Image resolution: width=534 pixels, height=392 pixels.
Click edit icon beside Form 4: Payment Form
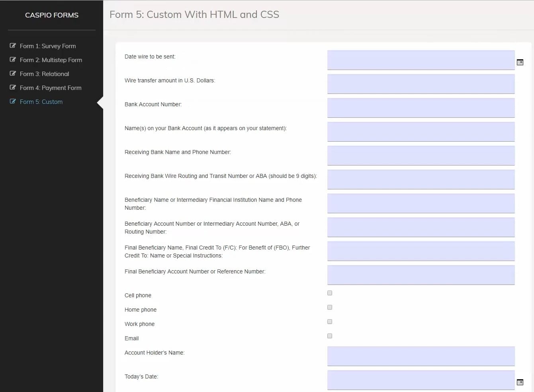coord(13,88)
